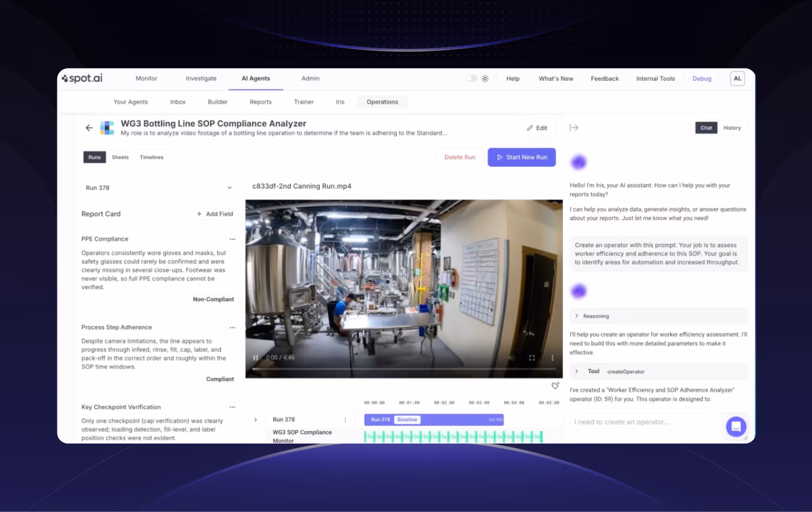Start a new run
This screenshot has height=512, width=812.
pos(522,157)
